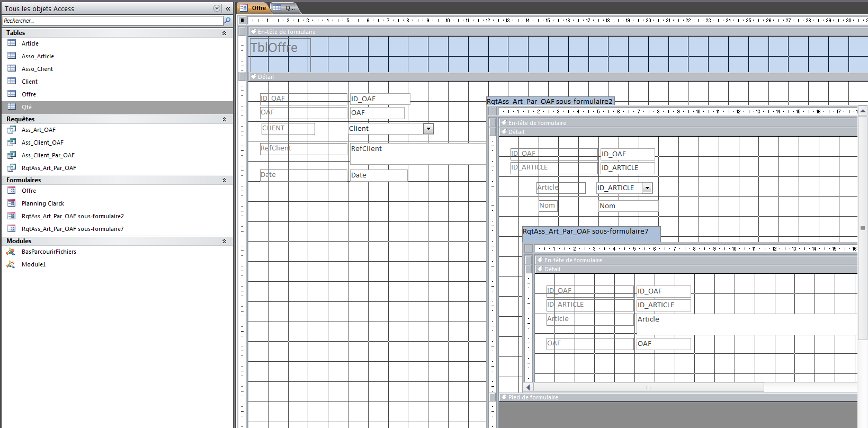Click sous-formulaire7 horizontal scrollbar left arrow
The image size is (868, 428).
[528, 387]
